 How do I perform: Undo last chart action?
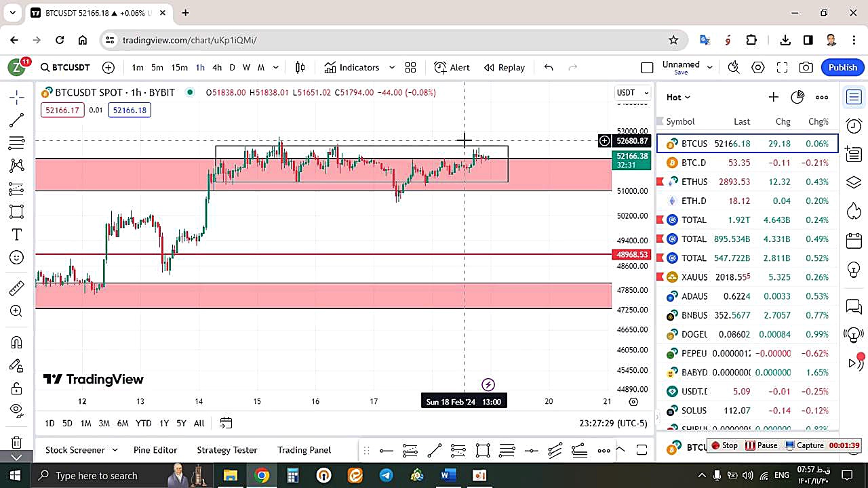point(549,67)
